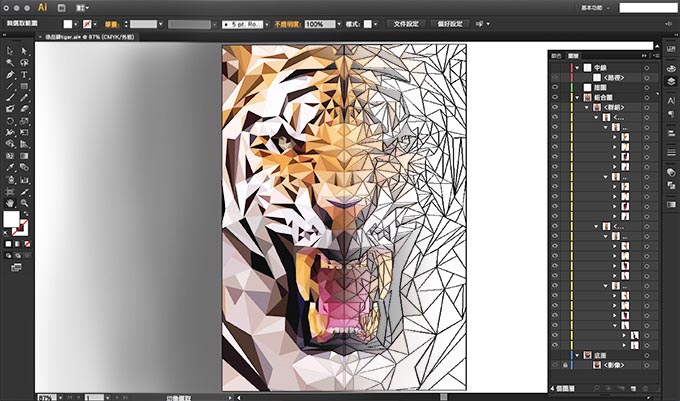Image resolution: width=680 pixels, height=401 pixels.
Task: Select the Eraser tool
Action: point(24,109)
